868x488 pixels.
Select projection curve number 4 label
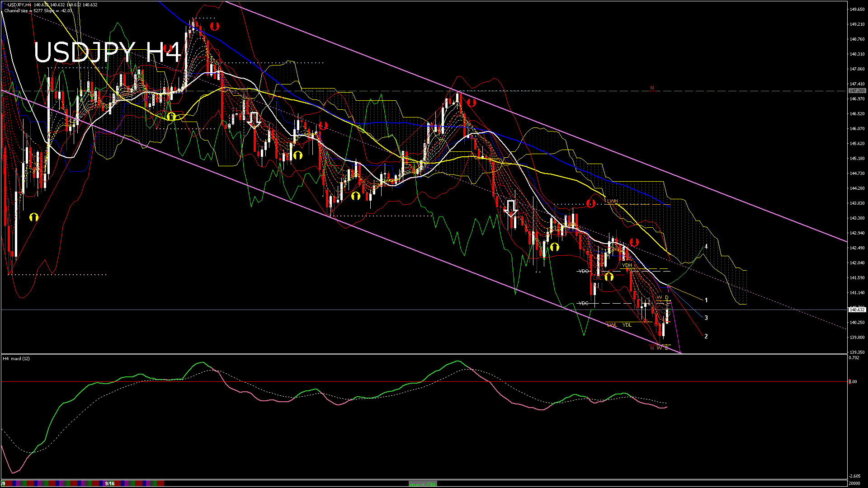706,247
